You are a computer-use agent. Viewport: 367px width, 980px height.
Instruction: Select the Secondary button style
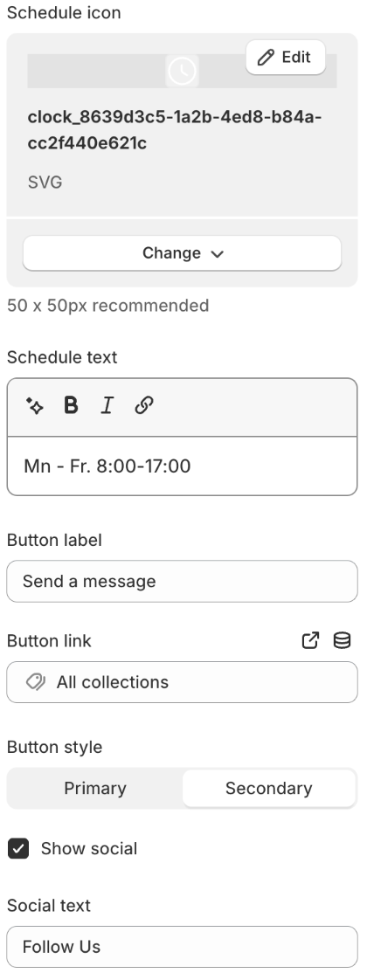pos(269,788)
